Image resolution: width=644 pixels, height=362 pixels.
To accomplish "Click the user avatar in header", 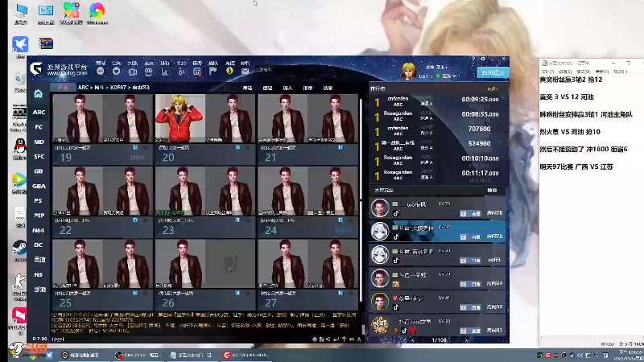I will (x=409, y=72).
